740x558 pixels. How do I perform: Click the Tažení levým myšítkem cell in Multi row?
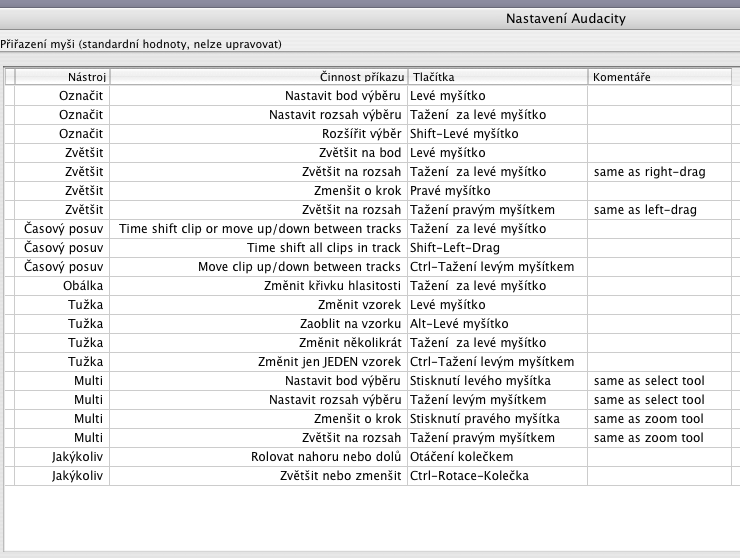498,400
